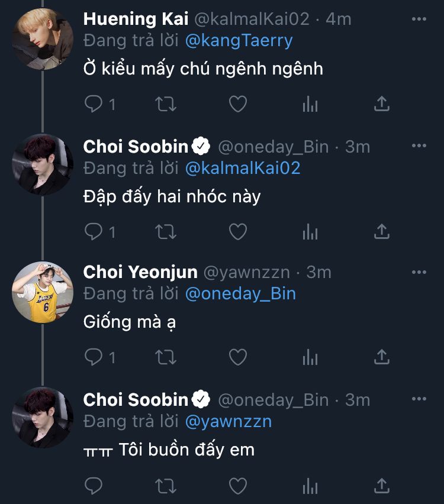The height and width of the screenshot is (504, 444).
Task: Open more options on Choi Yeonjun's tweet
Action: coord(419,272)
